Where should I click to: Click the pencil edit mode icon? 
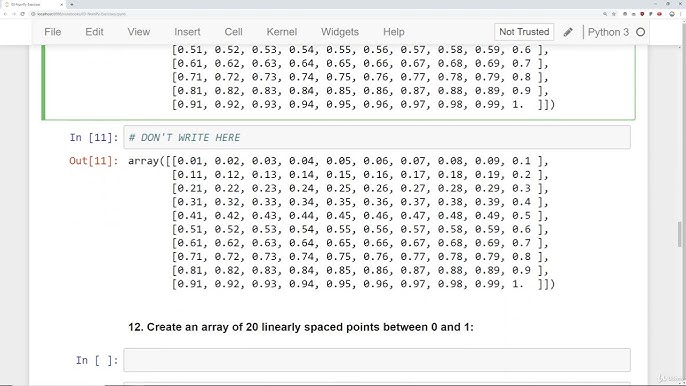coord(568,32)
